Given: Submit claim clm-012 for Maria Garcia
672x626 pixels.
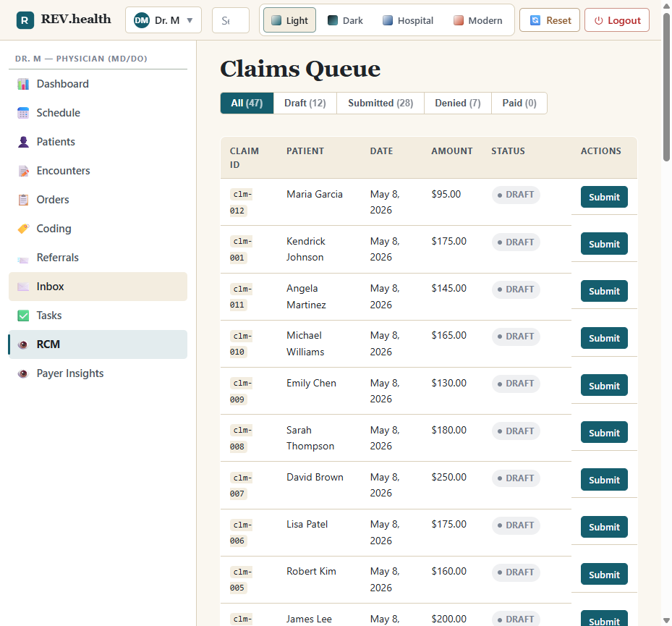Looking at the screenshot, I should pyautogui.click(x=604, y=197).
